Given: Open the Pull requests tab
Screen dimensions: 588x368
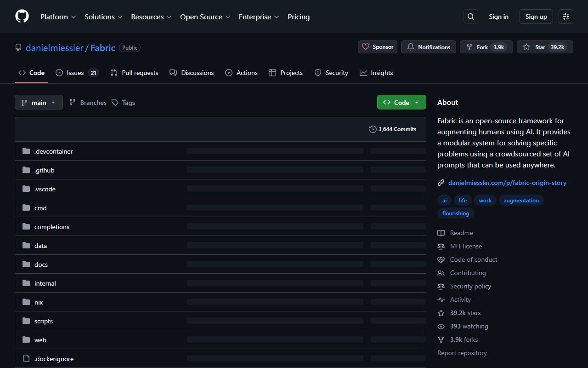Looking at the screenshot, I should pos(134,72).
